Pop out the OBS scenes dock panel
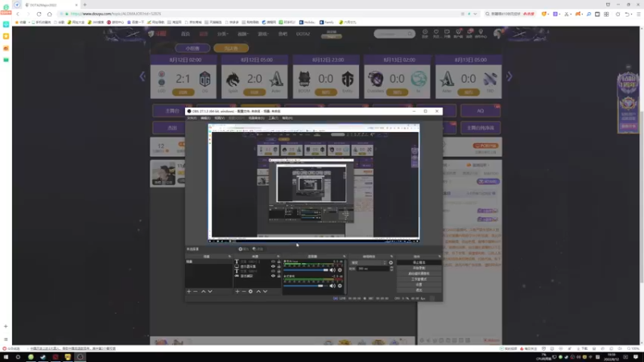 click(229, 257)
